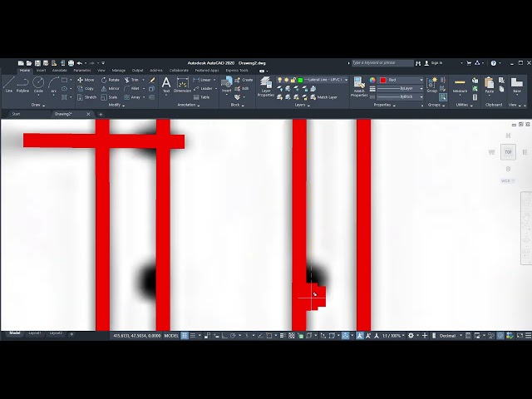Activate the Stretch command
Viewport: 532px width, 399px height.
point(86,97)
